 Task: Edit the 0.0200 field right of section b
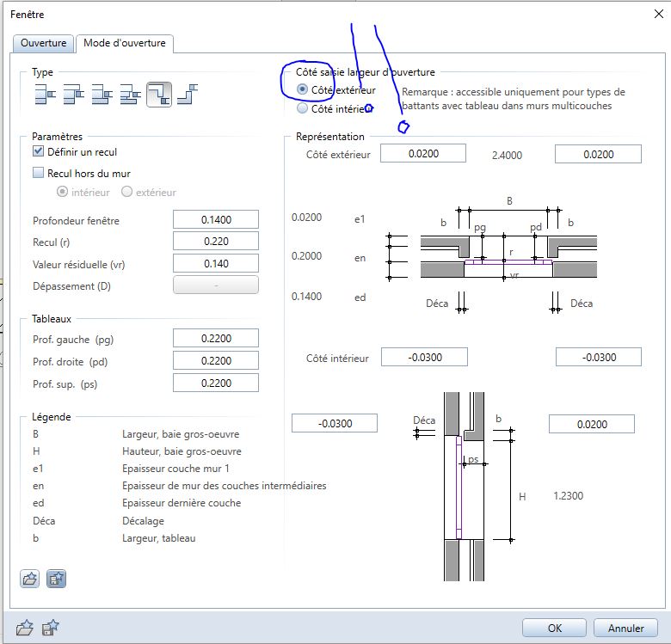[x=592, y=424]
